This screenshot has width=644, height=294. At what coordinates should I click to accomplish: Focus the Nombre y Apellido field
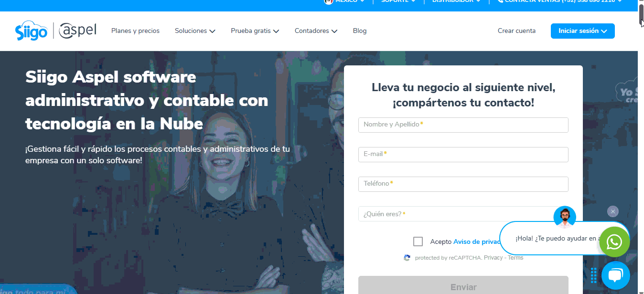pyautogui.click(x=463, y=125)
